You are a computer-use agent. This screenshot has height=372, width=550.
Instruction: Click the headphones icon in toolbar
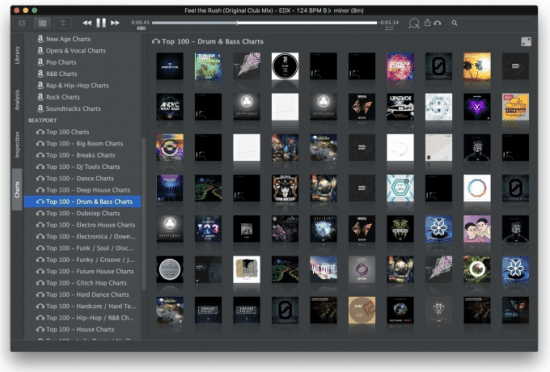pyautogui.click(x=437, y=23)
